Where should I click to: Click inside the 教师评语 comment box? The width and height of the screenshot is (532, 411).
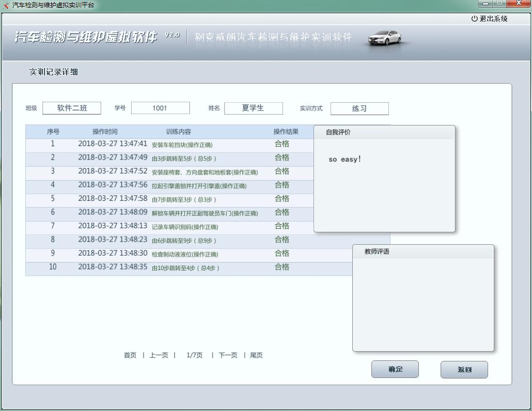pos(423,304)
